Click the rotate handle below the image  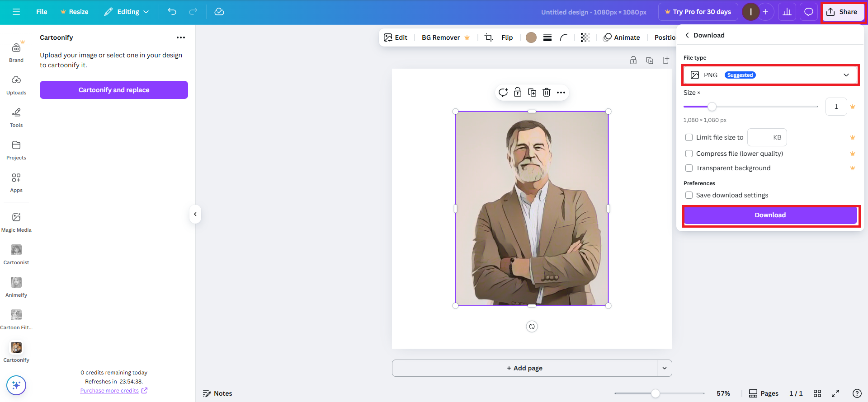tap(532, 327)
